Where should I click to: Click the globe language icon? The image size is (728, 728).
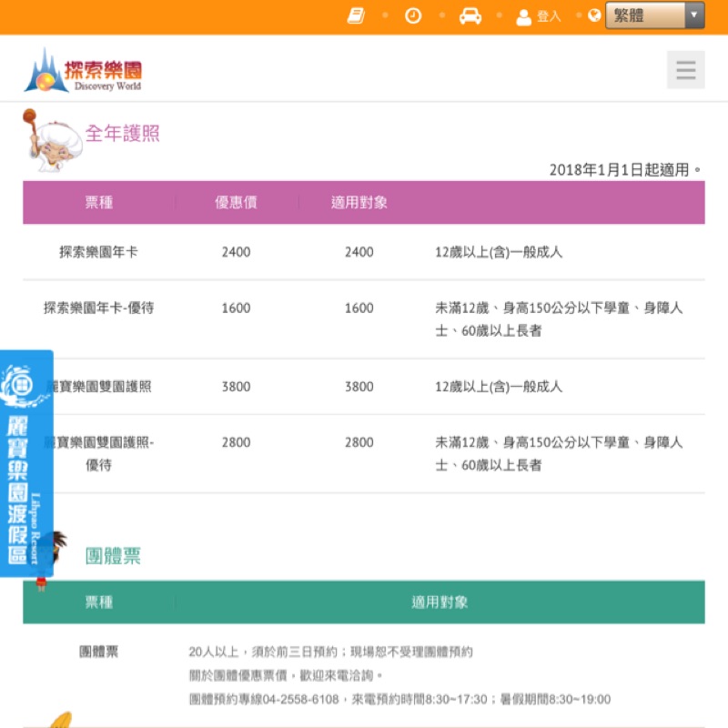pos(594,15)
